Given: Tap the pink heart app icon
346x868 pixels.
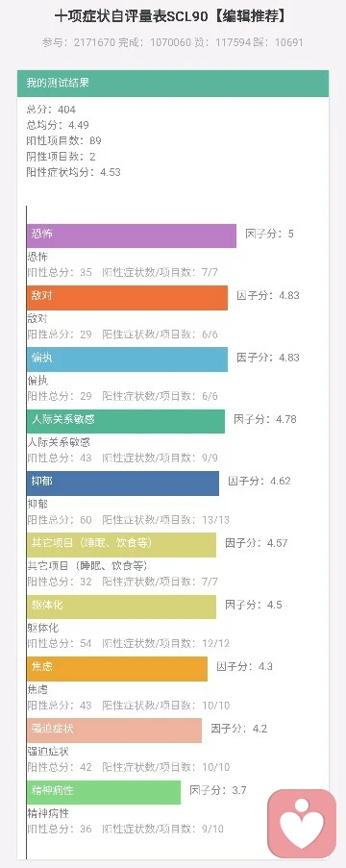Looking at the screenshot, I should (302, 824).
